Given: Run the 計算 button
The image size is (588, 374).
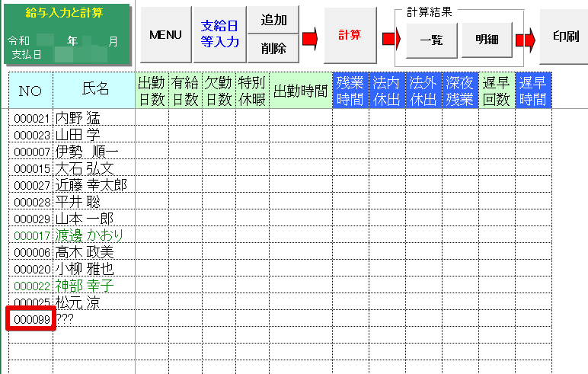Looking at the screenshot, I should pos(350,35).
